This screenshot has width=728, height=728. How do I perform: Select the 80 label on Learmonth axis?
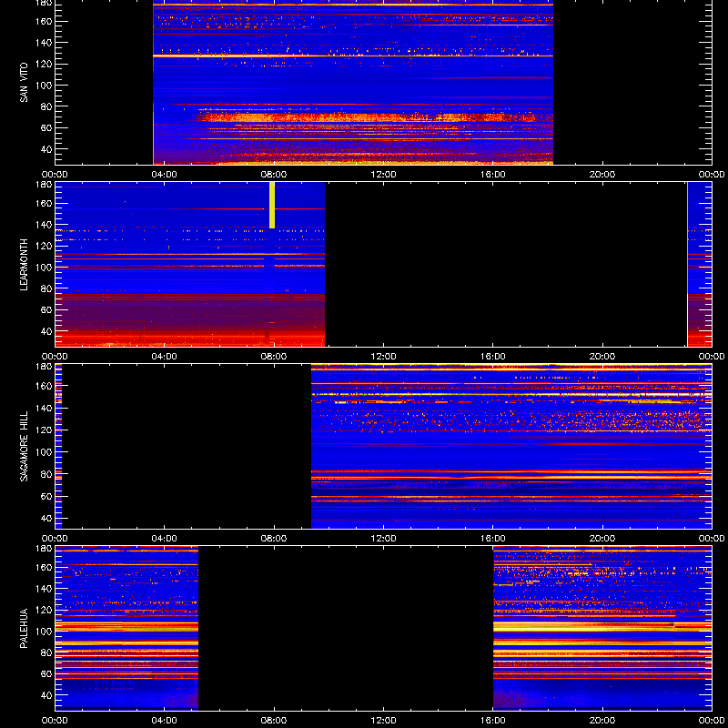(x=46, y=288)
